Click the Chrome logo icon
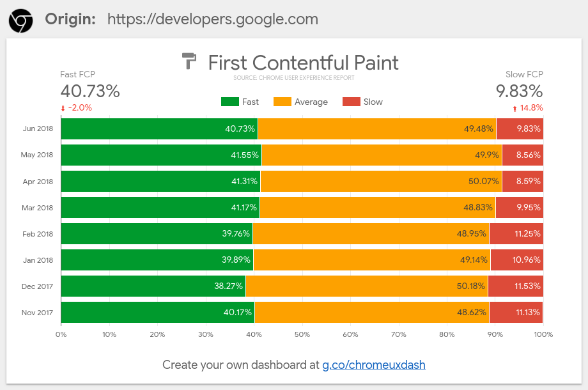 [x=20, y=20]
